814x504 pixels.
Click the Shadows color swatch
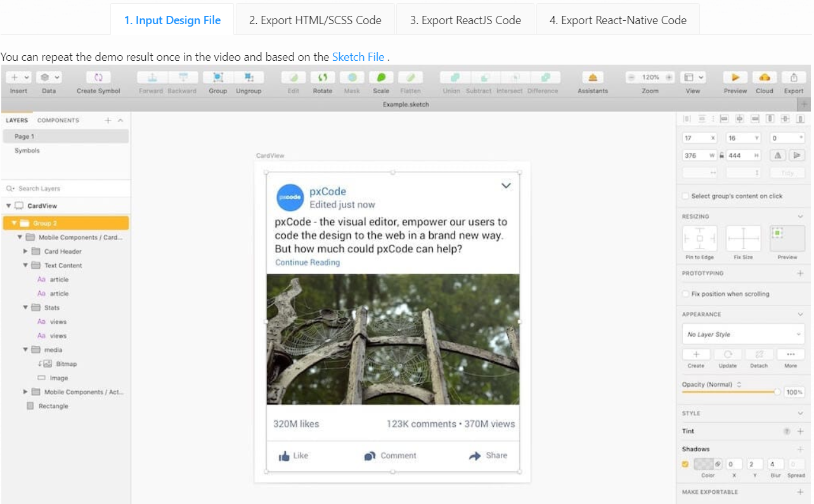pyautogui.click(x=704, y=464)
